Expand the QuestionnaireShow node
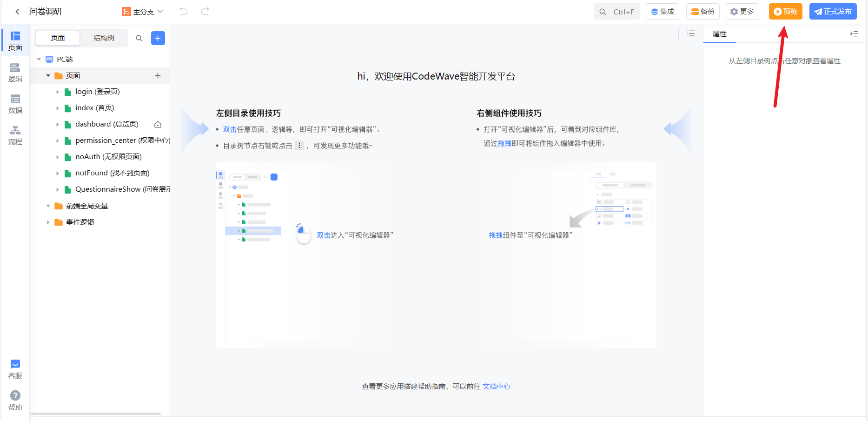The image size is (868, 421). point(58,190)
